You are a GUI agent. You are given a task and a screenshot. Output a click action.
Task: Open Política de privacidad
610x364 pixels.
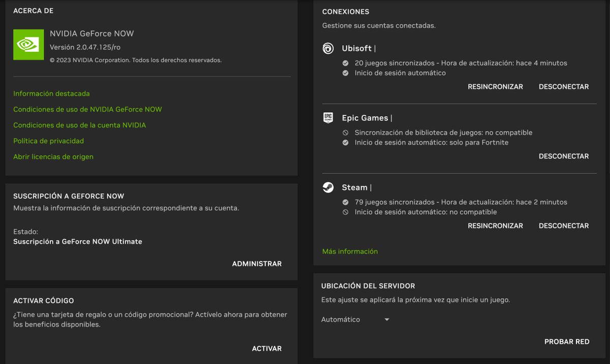(x=48, y=141)
